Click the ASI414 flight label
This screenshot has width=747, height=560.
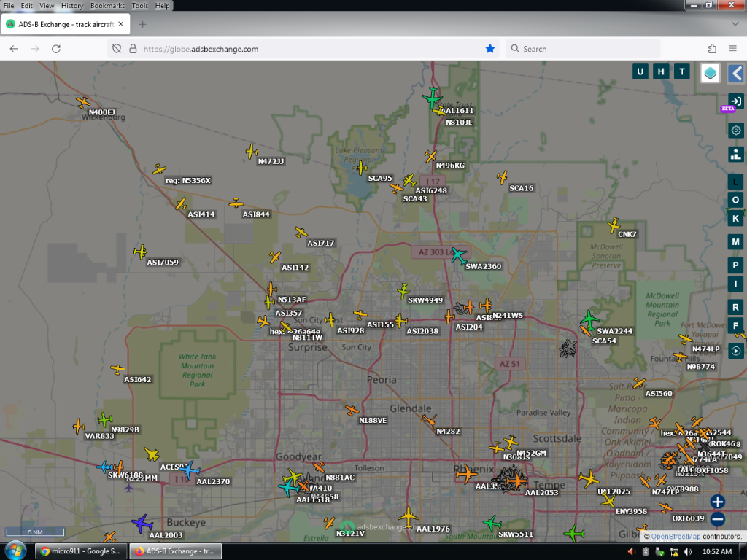pos(201,214)
